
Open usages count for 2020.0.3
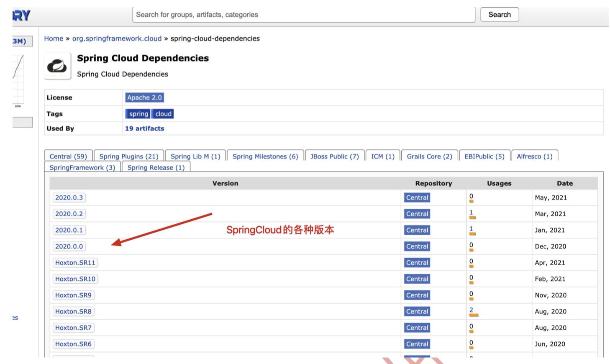tap(471, 196)
